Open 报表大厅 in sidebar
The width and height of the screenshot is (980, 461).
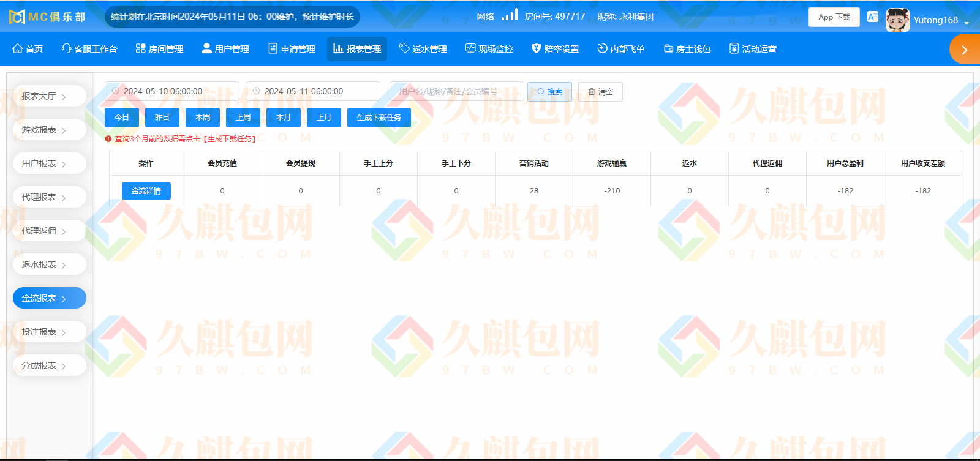tap(49, 96)
